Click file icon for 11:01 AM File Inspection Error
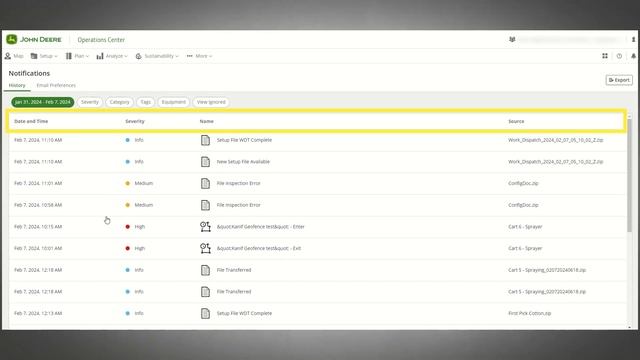 pyautogui.click(x=205, y=183)
